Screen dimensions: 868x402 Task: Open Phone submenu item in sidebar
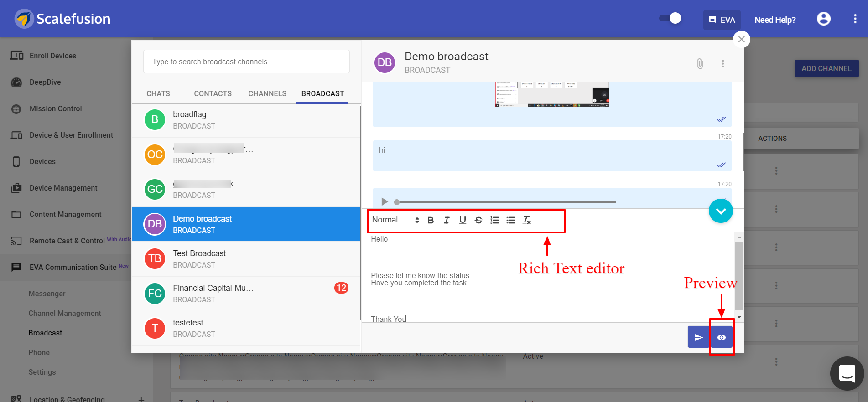pyautogui.click(x=39, y=352)
